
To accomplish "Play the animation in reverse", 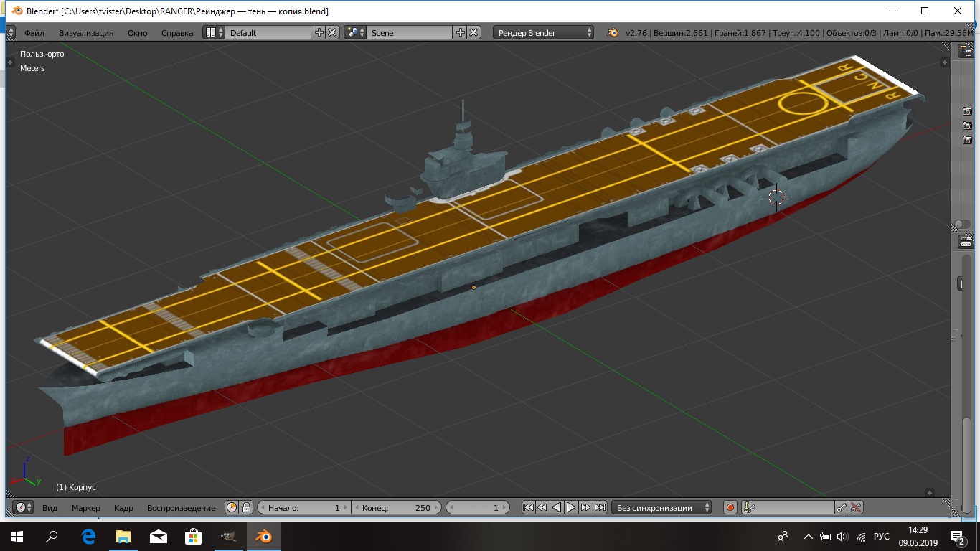I will [557, 507].
